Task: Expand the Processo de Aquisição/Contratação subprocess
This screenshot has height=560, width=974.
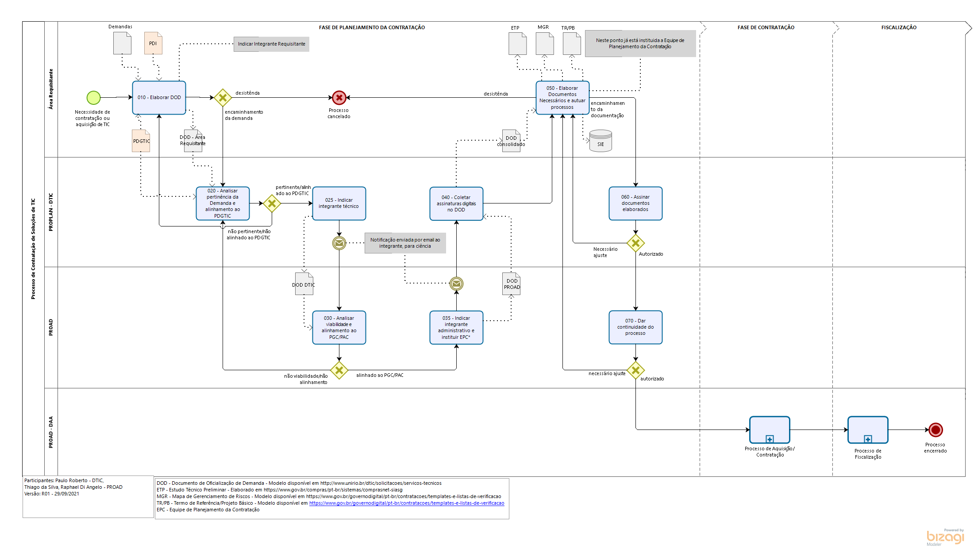Action: click(x=770, y=439)
